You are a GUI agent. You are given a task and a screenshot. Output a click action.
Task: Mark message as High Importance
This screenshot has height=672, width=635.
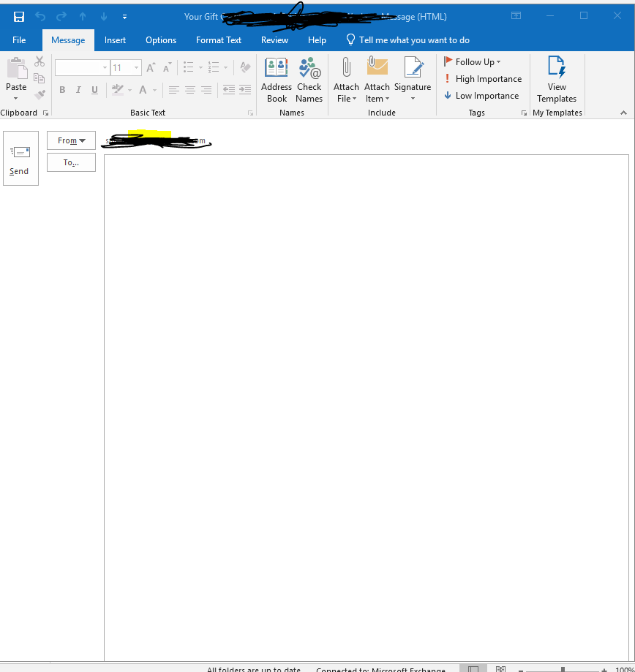483,79
